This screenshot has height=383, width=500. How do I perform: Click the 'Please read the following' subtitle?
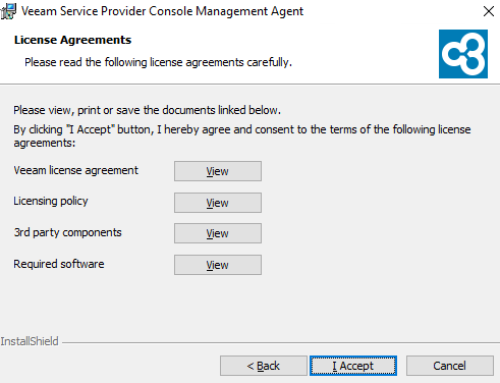(x=158, y=62)
